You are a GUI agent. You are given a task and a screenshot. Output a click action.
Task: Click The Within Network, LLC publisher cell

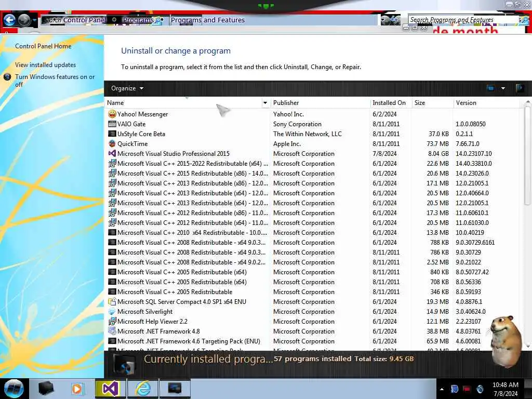(308, 134)
